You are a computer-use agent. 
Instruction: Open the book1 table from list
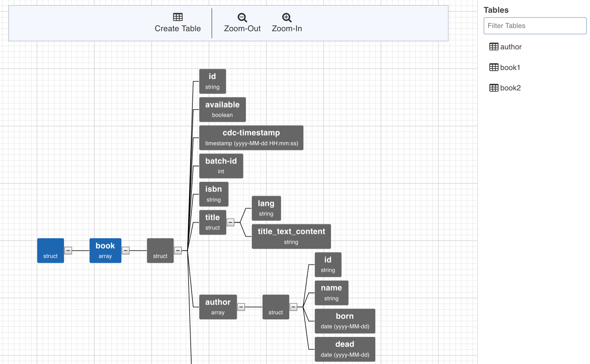click(x=510, y=67)
